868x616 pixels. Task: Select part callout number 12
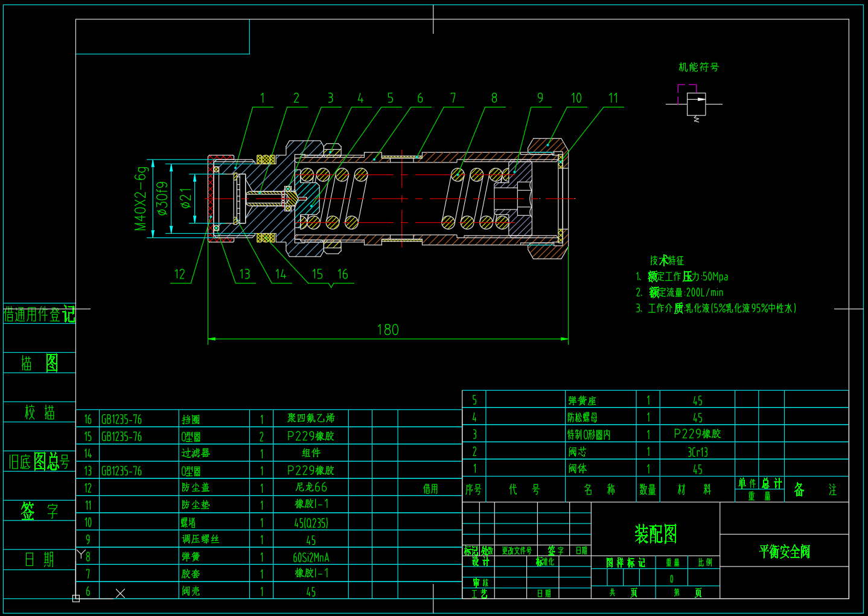click(179, 274)
